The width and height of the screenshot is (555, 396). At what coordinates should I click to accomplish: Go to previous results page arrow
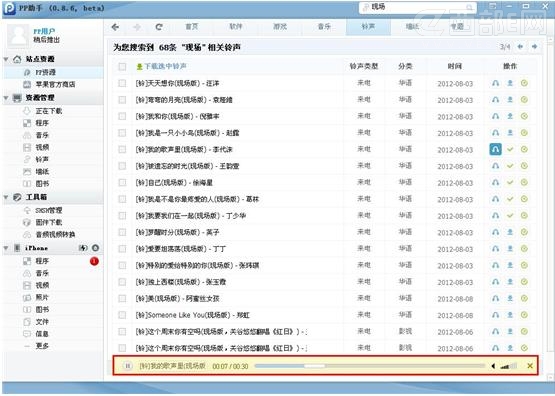pos(520,47)
